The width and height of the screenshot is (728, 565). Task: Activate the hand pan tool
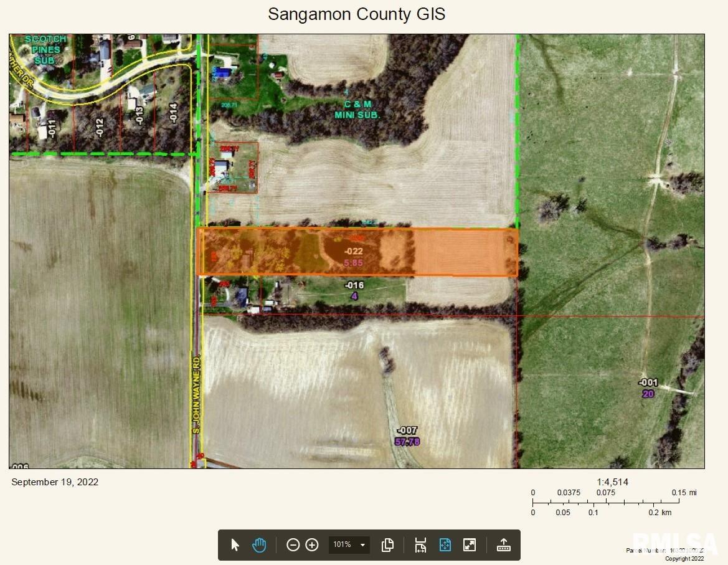pyautogui.click(x=259, y=544)
